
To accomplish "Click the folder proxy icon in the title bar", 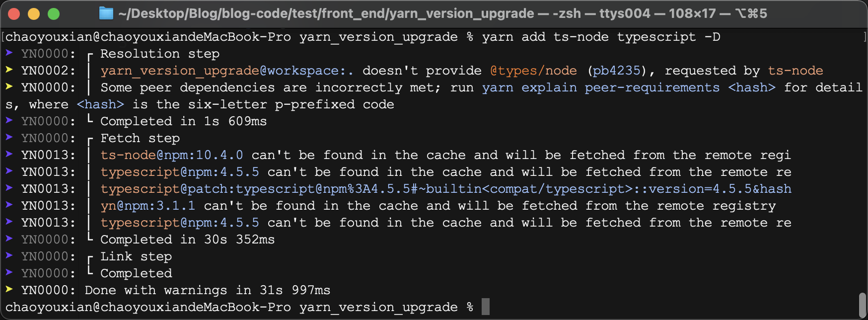I will click(105, 13).
